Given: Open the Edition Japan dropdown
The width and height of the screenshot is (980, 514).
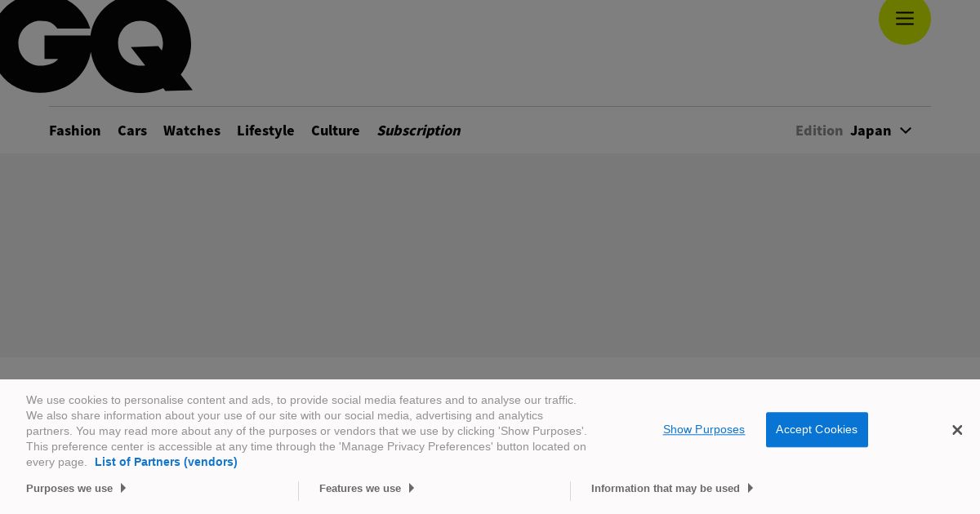Looking at the screenshot, I should click(x=853, y=131).
